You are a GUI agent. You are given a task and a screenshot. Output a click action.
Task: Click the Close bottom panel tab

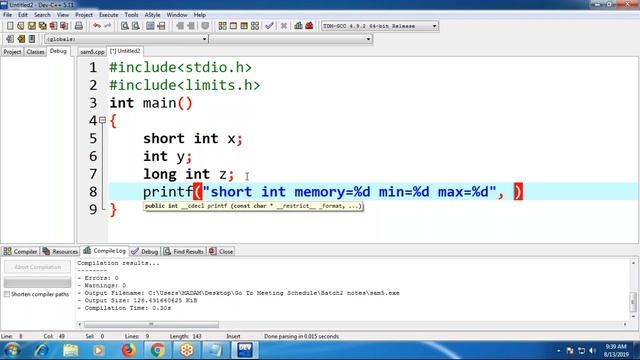coord(221,251)
